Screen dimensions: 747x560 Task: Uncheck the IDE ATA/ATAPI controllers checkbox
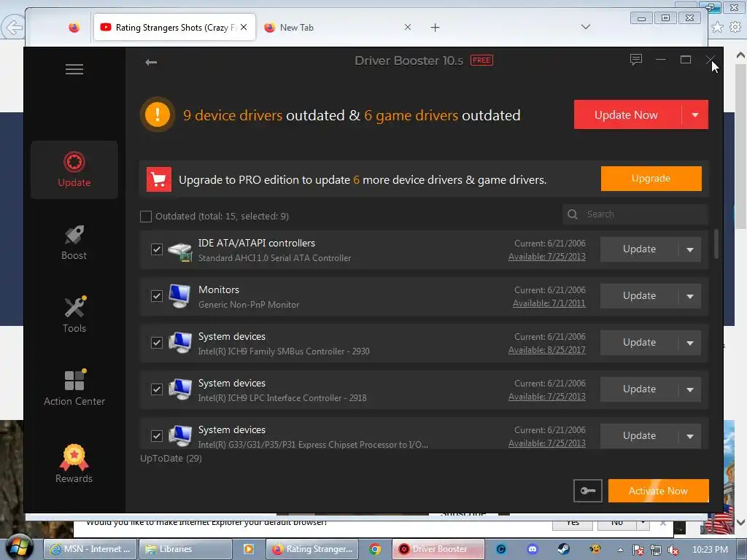pyautogui.click(x=157, y=249)
